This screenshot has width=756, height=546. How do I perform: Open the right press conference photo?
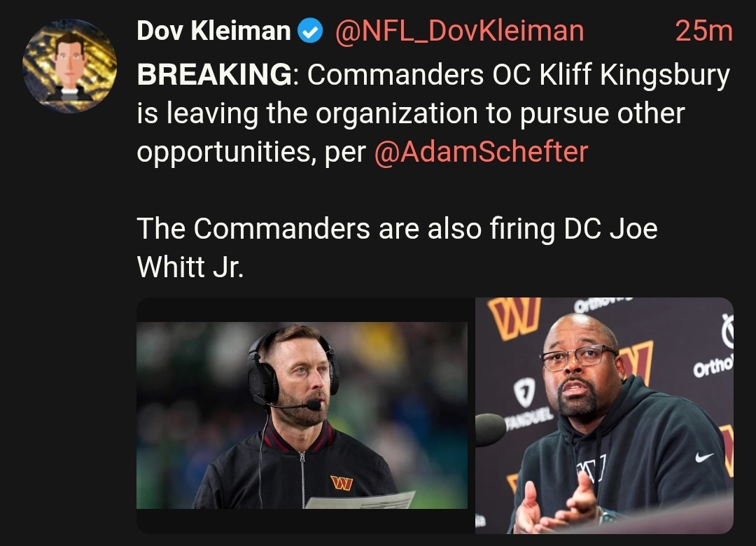(x=604, y=415)
